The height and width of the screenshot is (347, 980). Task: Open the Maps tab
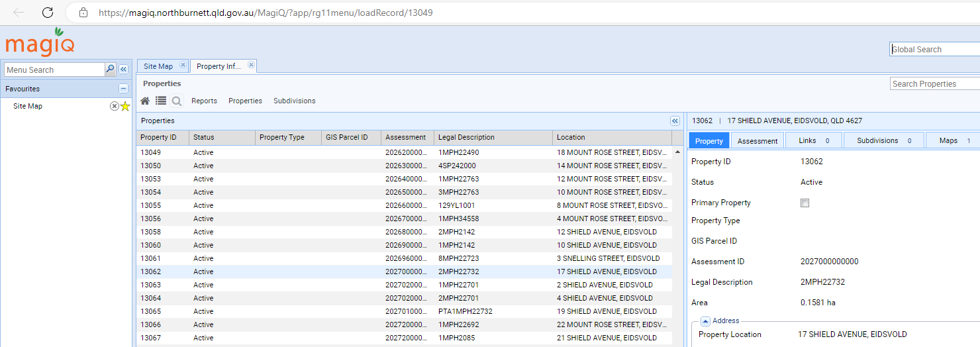point(948,141)
